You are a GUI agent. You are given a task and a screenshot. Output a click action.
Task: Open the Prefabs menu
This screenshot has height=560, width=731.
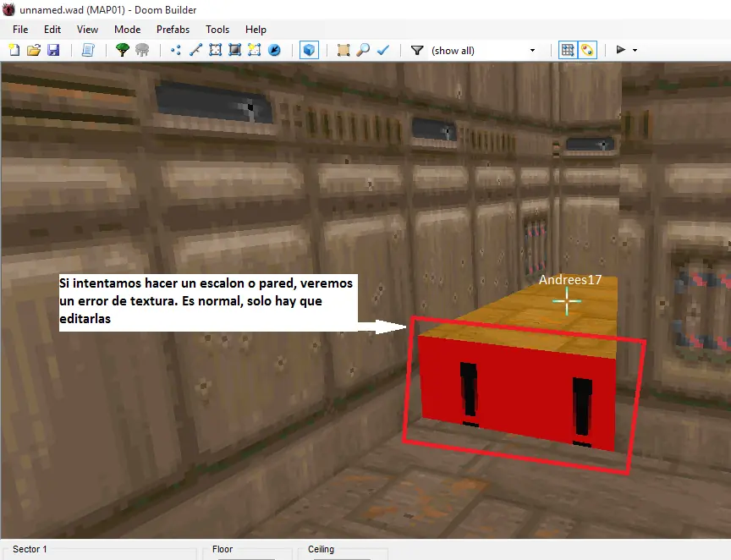[x=173, y=30]
